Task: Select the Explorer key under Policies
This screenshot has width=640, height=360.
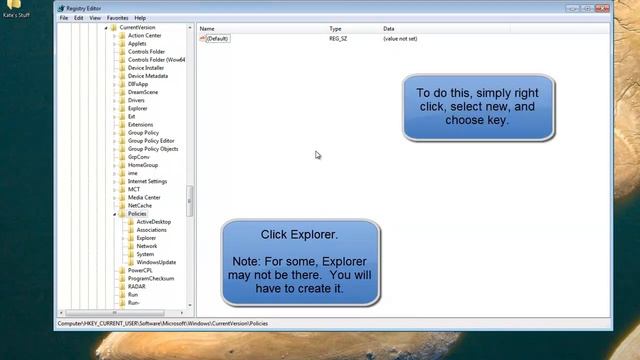Action: (146, 238)
